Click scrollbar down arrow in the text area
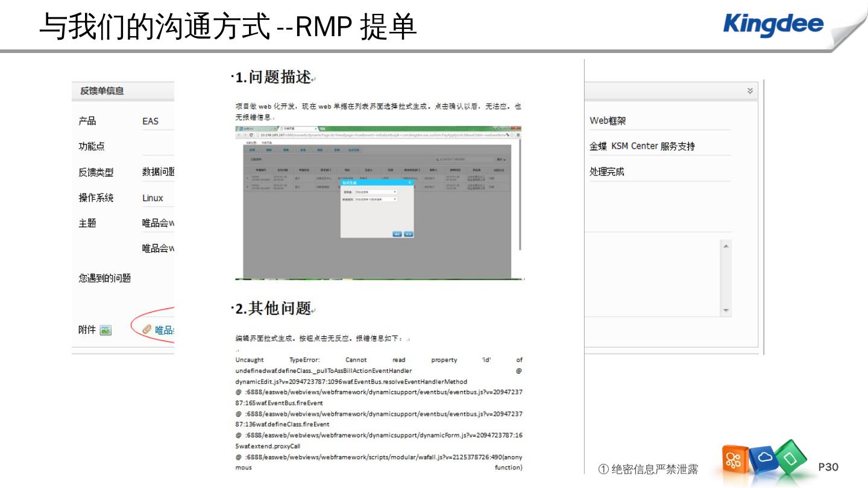Viewport: 868px width, 488px height. point(726,310)
